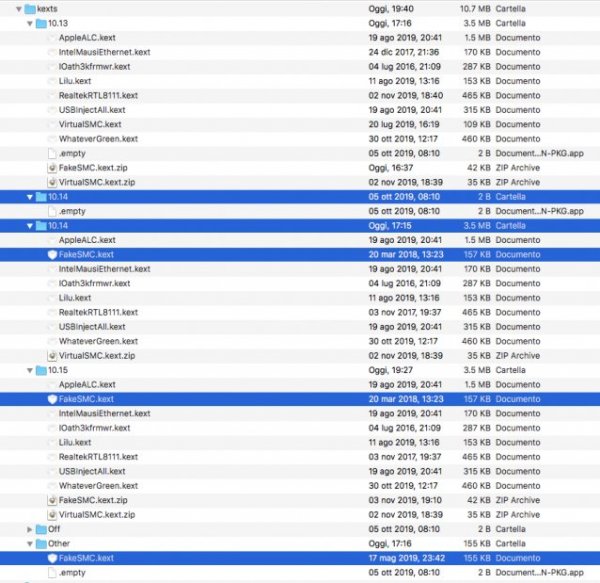Click the 155 KB size of Other folder
Screen dimensions: 600x583
pyautogui.click(x=477, y=544)
